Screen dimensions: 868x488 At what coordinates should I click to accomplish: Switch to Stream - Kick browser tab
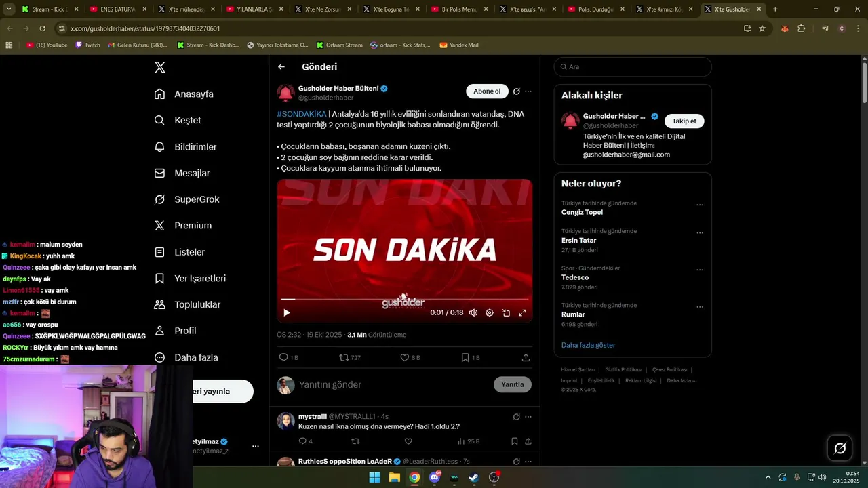[50, 9]
